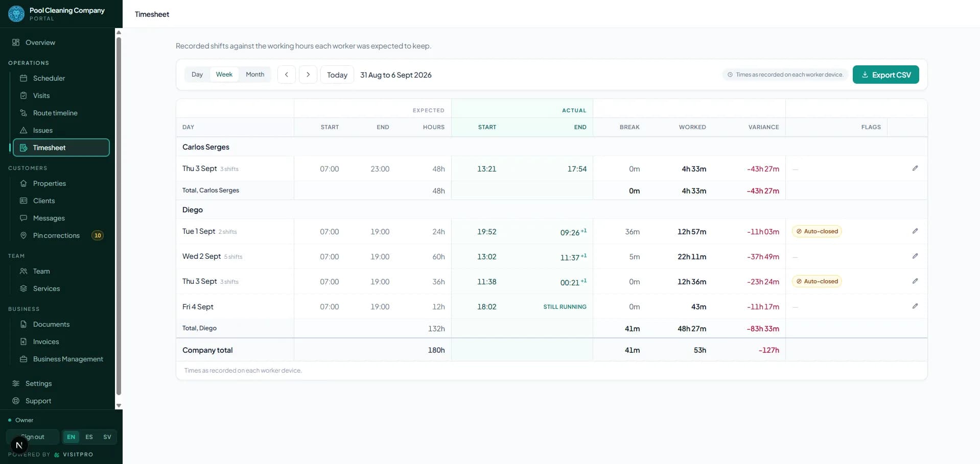Click Auto-closed flag on Diego's Thu 3 Sept
980x464 pixels.
tap(816, 281)
